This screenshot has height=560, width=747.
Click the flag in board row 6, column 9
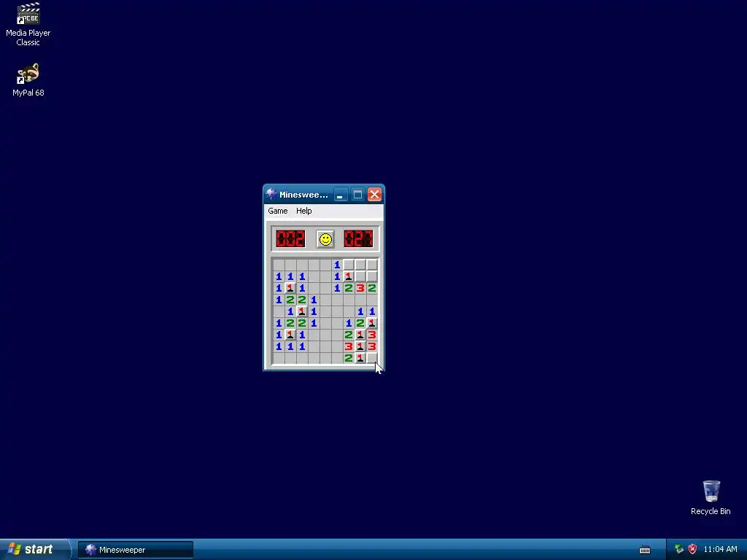point(372,323)
